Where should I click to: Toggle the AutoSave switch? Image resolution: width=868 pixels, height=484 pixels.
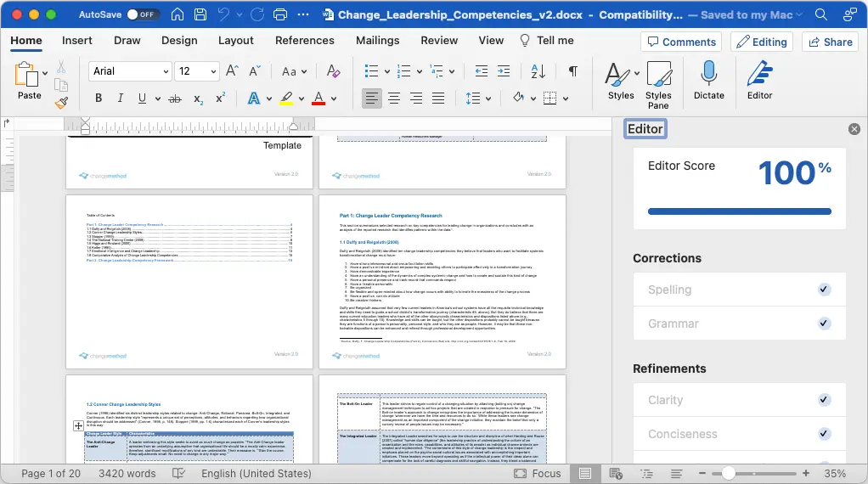[143, 14]
